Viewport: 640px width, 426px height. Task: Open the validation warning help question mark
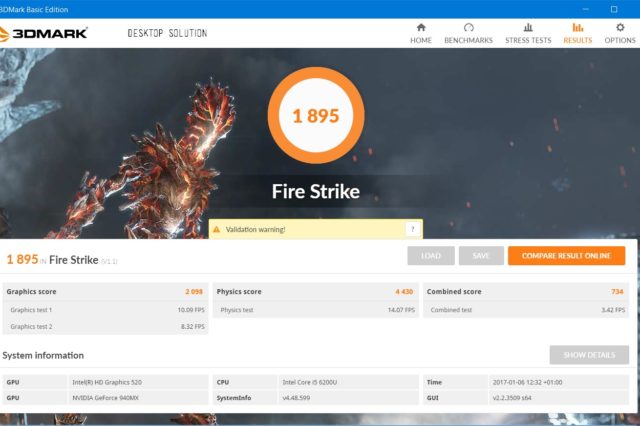pyautogui.click(x=413, y=229)
